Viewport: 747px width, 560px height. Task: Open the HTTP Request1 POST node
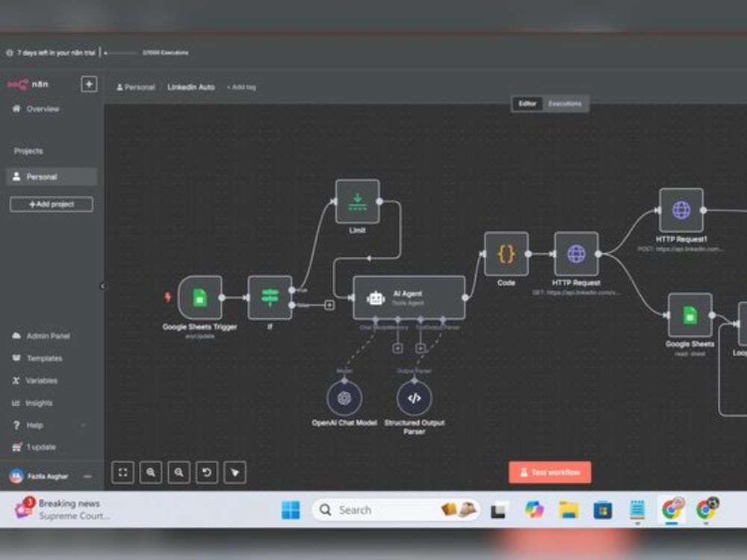[681, 210]
